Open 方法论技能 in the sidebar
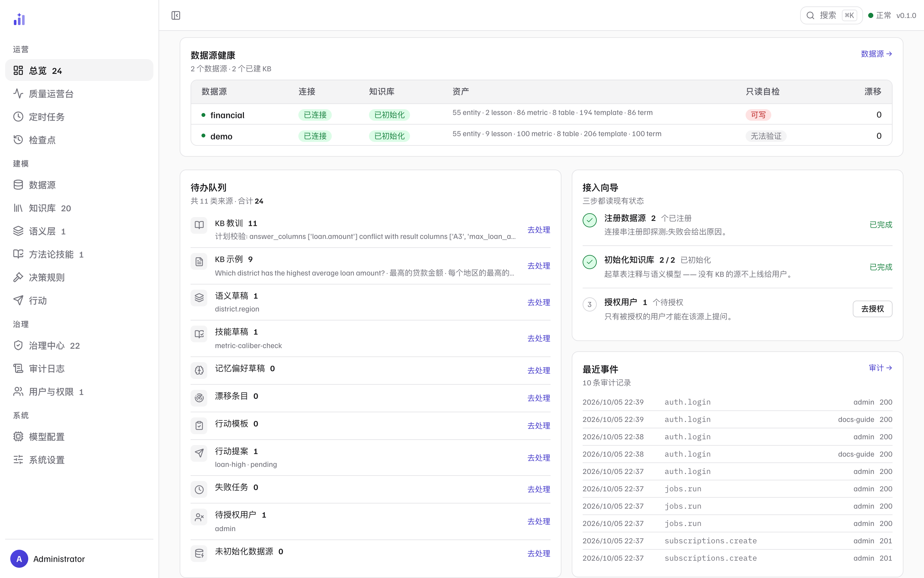 (79, 254)
